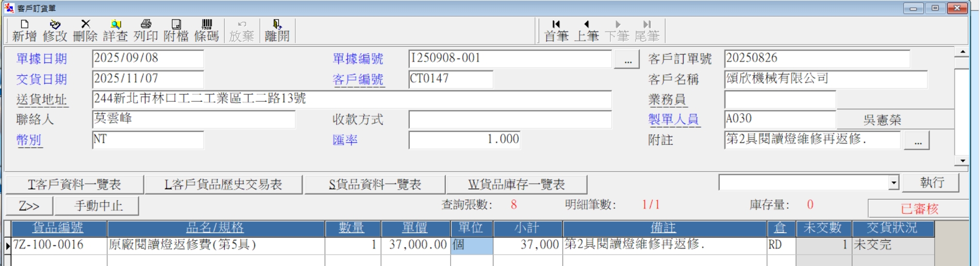
Task: Click the 手動中止 button
Action: click(97, 206)
